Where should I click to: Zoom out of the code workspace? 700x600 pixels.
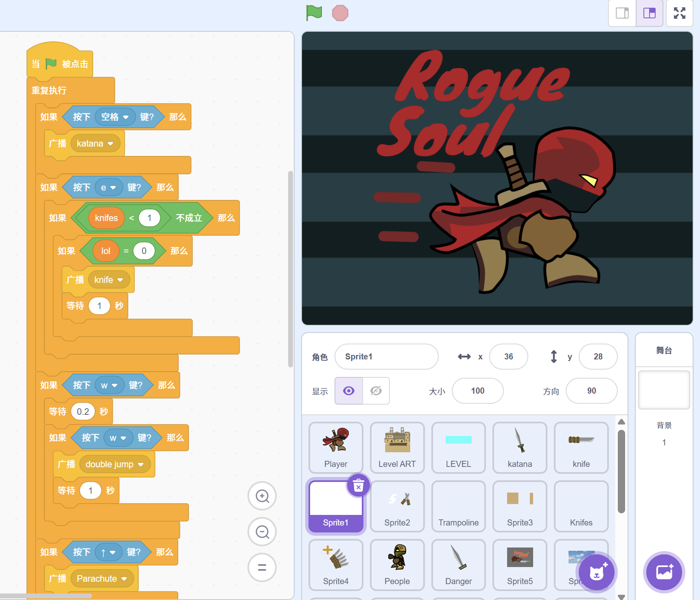pyautogui.click(x=262, y=532)
